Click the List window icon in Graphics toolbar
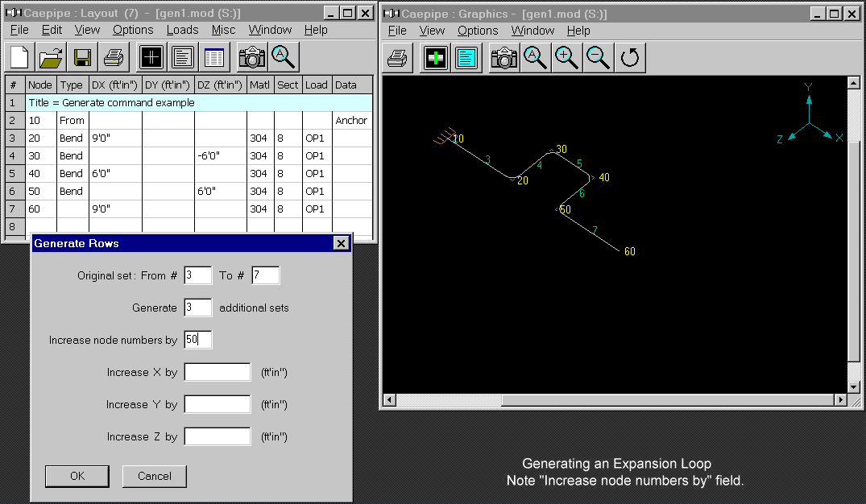This screenshot has width=866, height=504. pos(466,58)
